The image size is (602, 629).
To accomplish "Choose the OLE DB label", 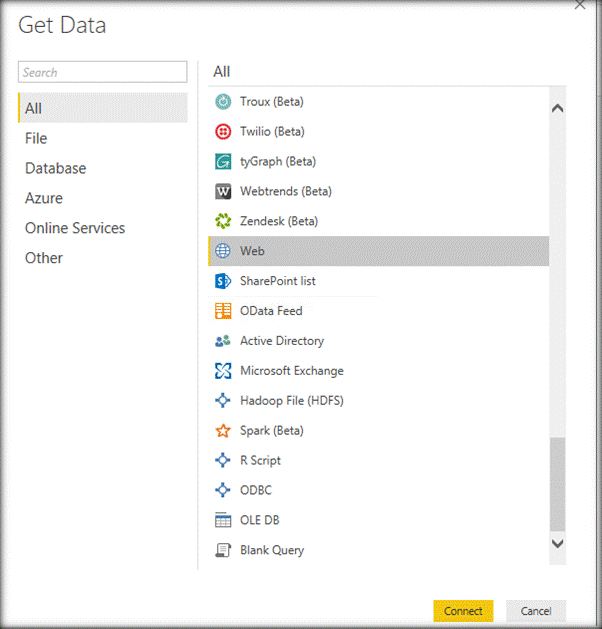I will tap(259, 520).
